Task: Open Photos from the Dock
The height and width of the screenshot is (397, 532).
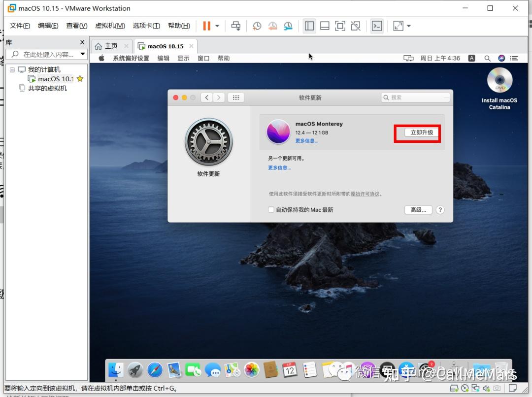Action: pyautogui.click(x=252, y=370)
